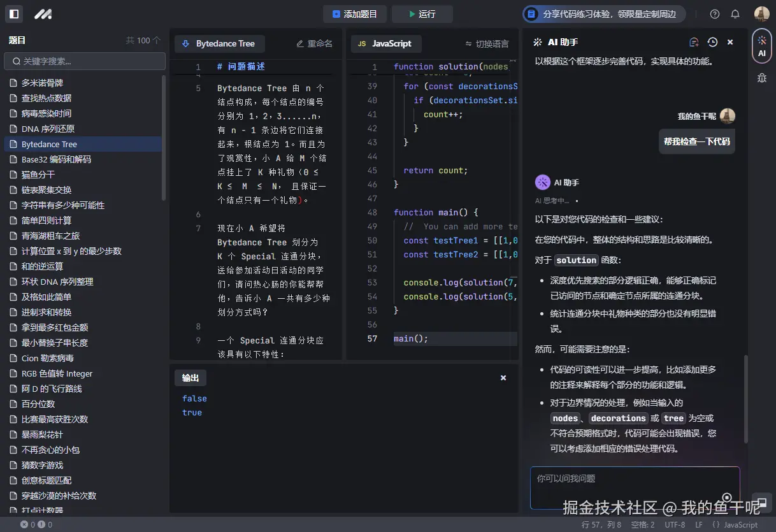Switch to the Bytedance Tree editor tab
The image size is (776, 532).
(220, 44)
